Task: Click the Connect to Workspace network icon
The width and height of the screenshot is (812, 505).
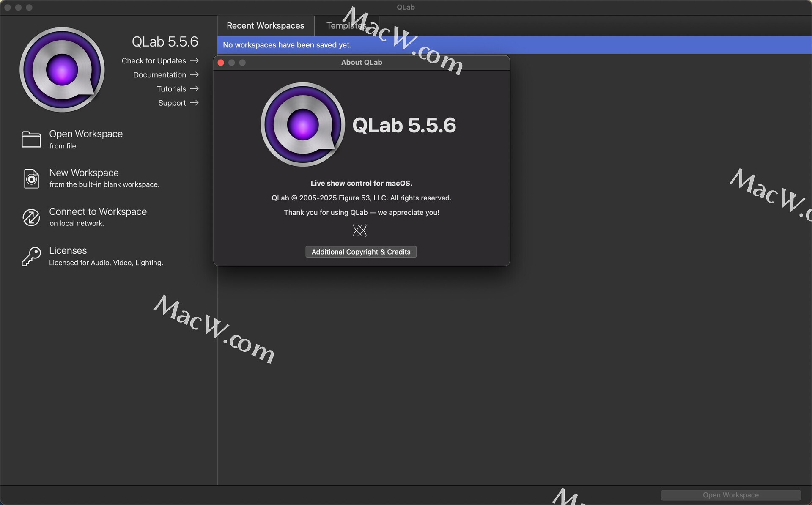Action: tap(31, 217)
